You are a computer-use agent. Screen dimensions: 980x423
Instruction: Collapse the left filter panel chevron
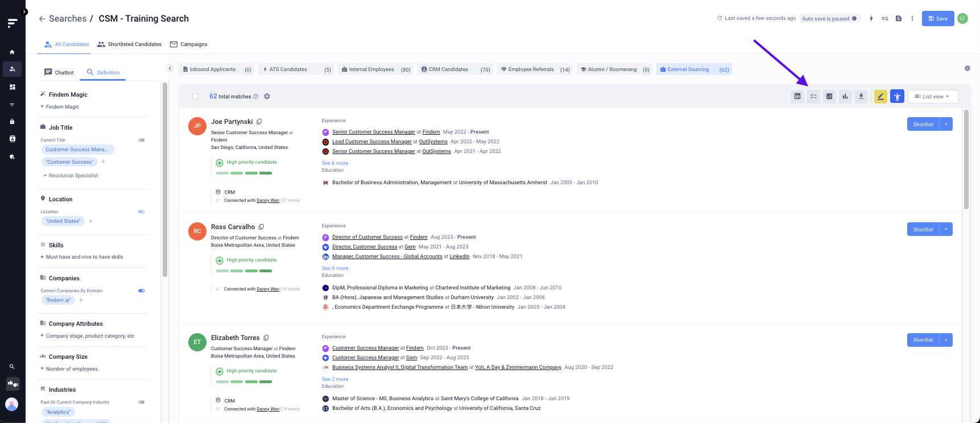[169, 68]
